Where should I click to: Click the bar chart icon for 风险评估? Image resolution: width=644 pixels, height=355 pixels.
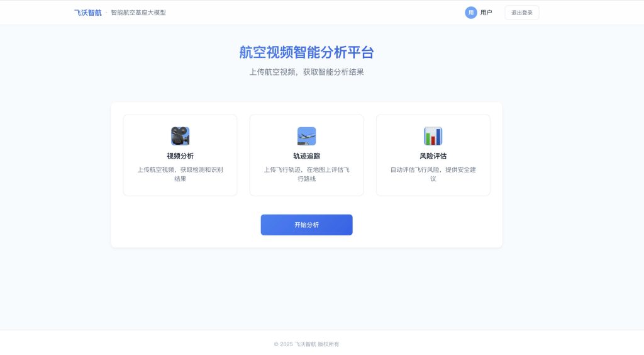tap(433, 136)
